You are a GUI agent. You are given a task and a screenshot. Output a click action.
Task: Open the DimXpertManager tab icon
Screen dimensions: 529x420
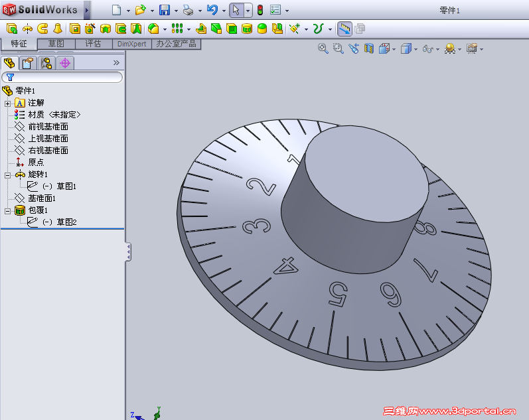65,63
